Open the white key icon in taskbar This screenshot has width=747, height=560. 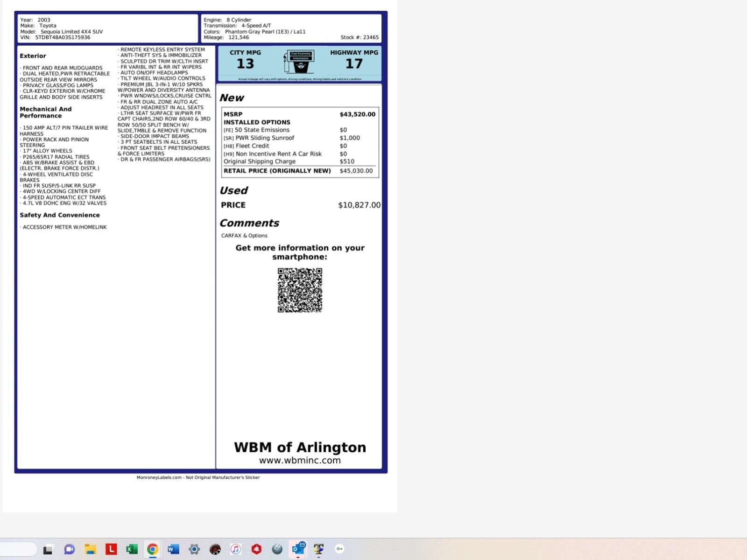339,549
